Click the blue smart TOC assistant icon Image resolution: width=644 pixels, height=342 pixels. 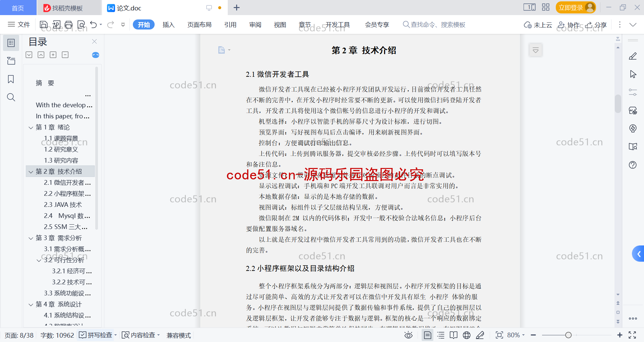click(x=96, y=55)
